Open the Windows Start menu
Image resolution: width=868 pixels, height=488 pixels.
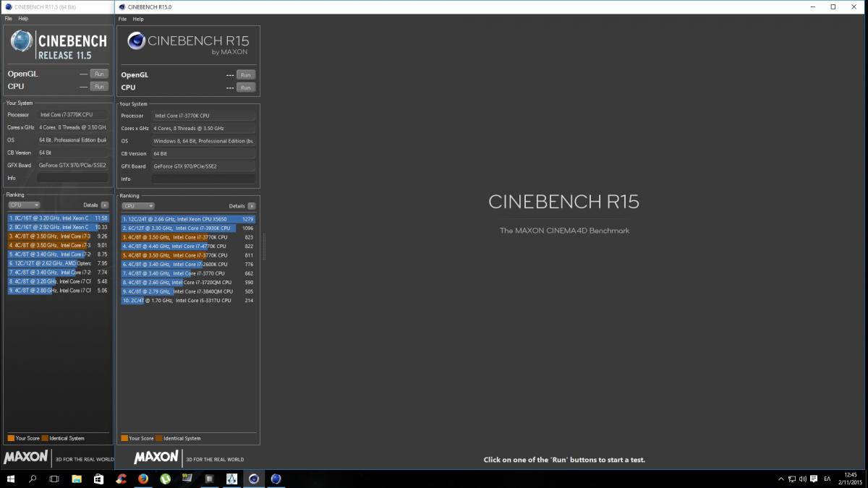click(x=11, y=479)
